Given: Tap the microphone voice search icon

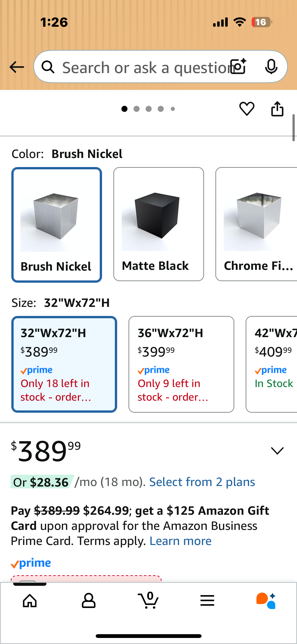Looking at the screenshot, I should [x=271, y=67].
